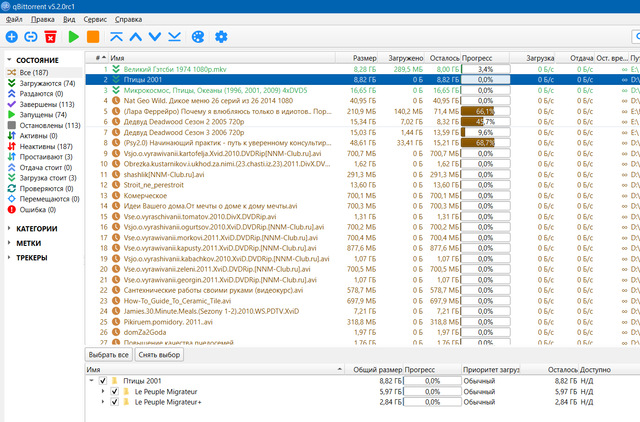Screen dimensions: 640x422
Task: Open the Справка menu
Action: [x=129, y=19]
